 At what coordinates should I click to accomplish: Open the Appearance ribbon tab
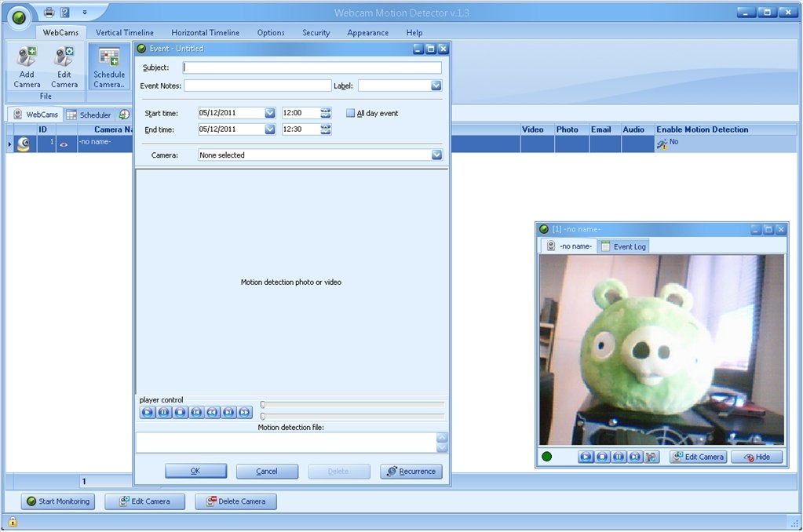tap(367, 32)
